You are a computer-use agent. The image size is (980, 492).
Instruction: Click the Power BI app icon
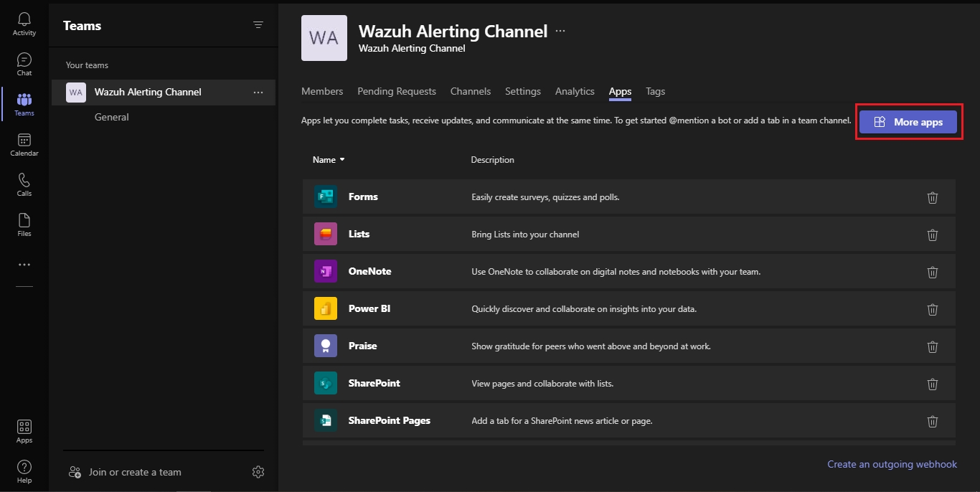click(326, 308)
